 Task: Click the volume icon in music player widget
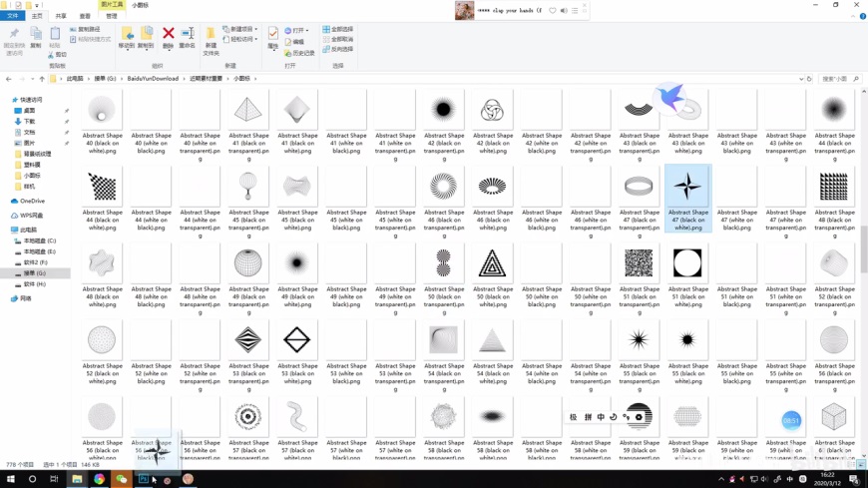coord(564,11)
